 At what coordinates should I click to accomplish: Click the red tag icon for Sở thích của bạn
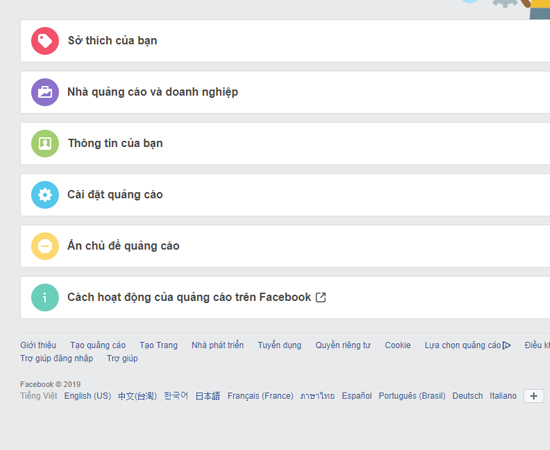pos(45,41)
